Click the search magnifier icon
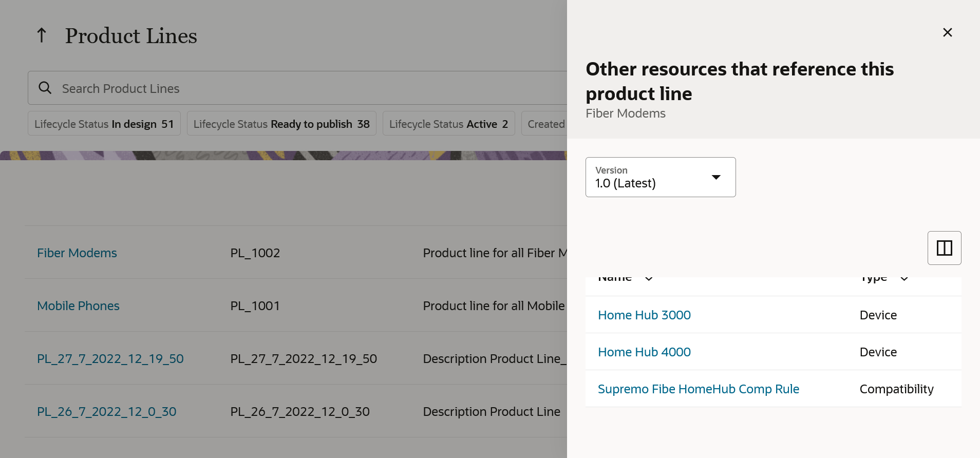980x458 pixels. click(x=45, y=88)
